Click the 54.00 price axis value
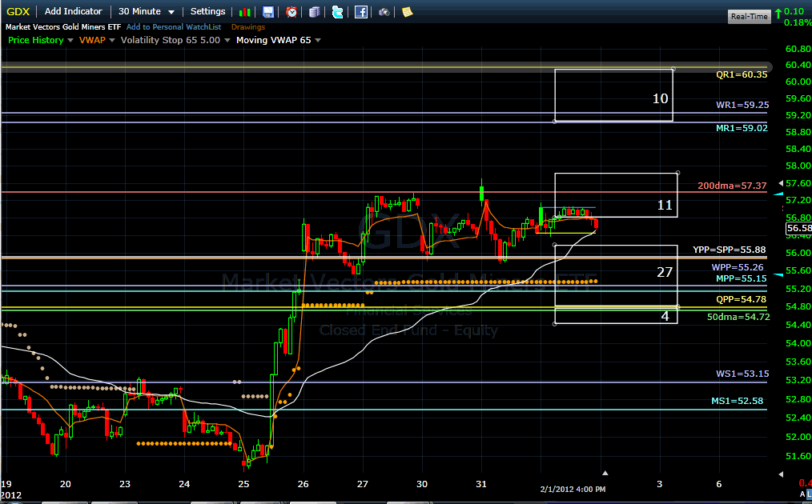 [798, 343]
